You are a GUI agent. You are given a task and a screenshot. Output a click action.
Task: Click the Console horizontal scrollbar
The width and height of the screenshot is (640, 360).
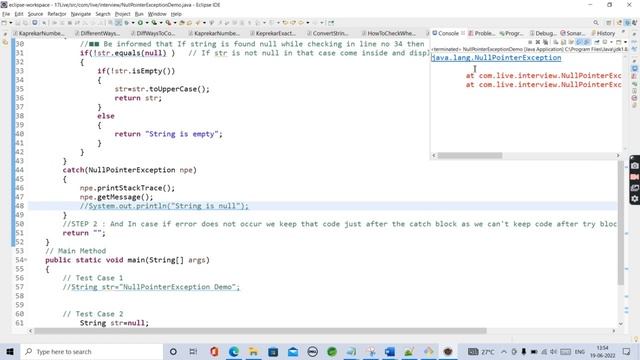[470, 156]
